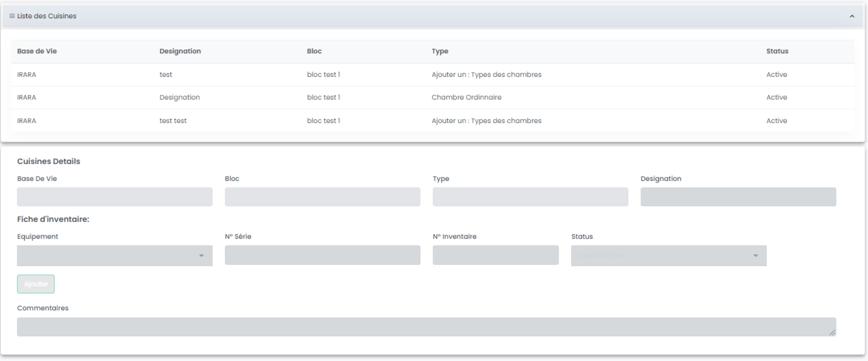Screen dimensions: 868x361
Task: Focus the N° Série input field
Action: pyautogui.click(x=322, y=255)
